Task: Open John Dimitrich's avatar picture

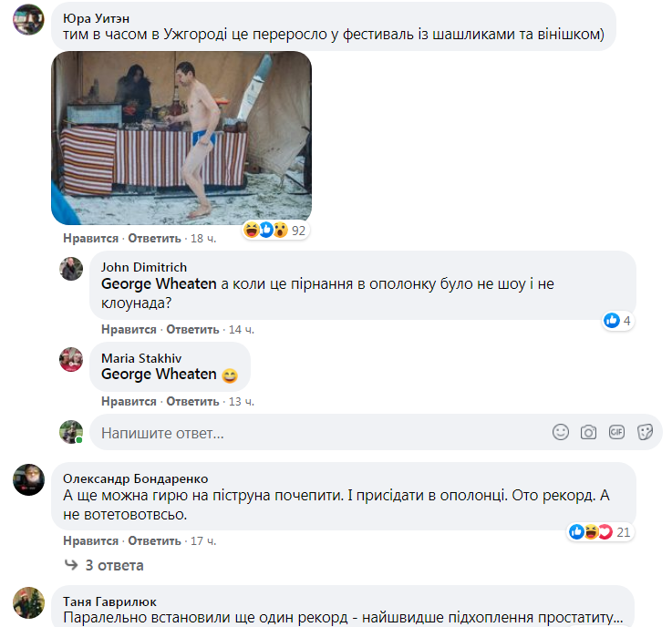Action: click(71, 269)
